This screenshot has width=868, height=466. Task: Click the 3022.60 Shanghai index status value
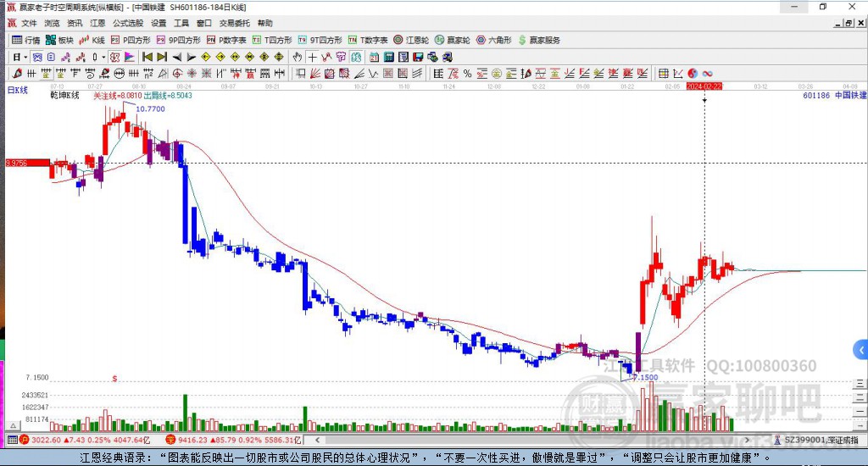(46, 440)
